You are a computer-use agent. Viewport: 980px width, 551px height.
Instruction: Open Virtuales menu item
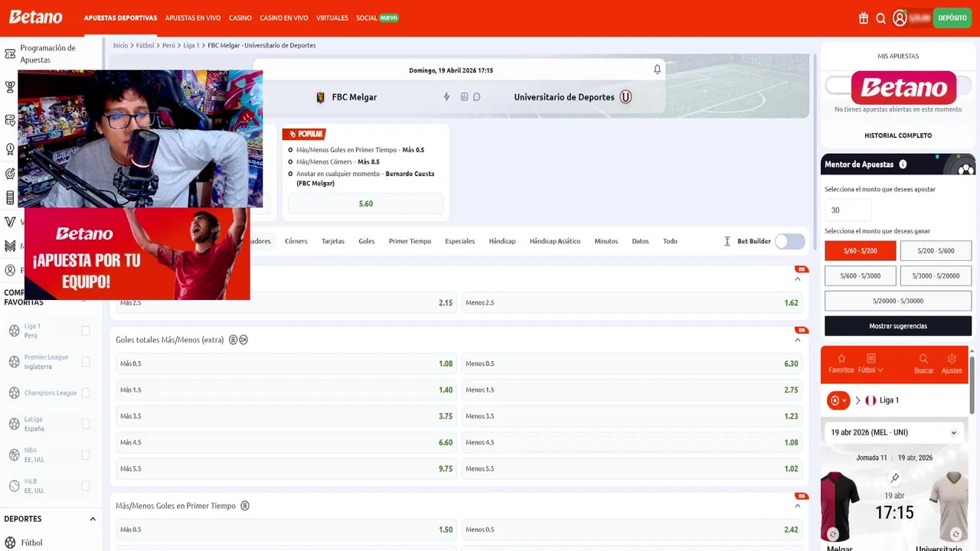click(x=332, y=18)
